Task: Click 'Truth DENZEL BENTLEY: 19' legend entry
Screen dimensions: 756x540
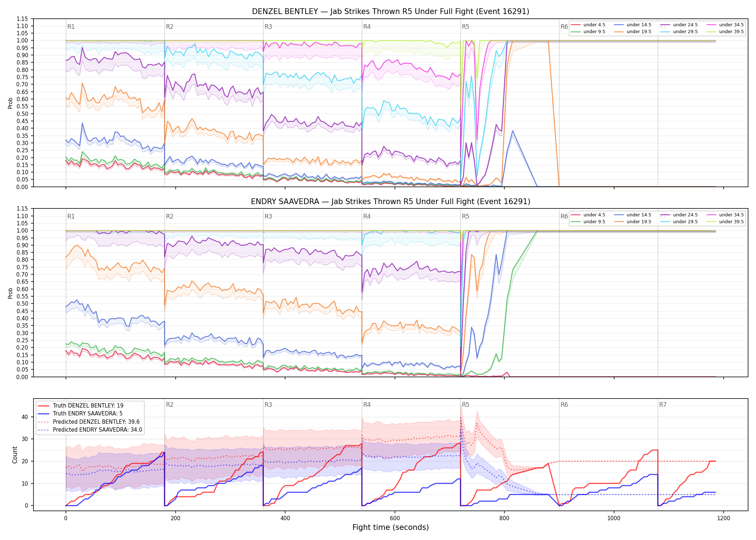Action: (x=88, y=406)
